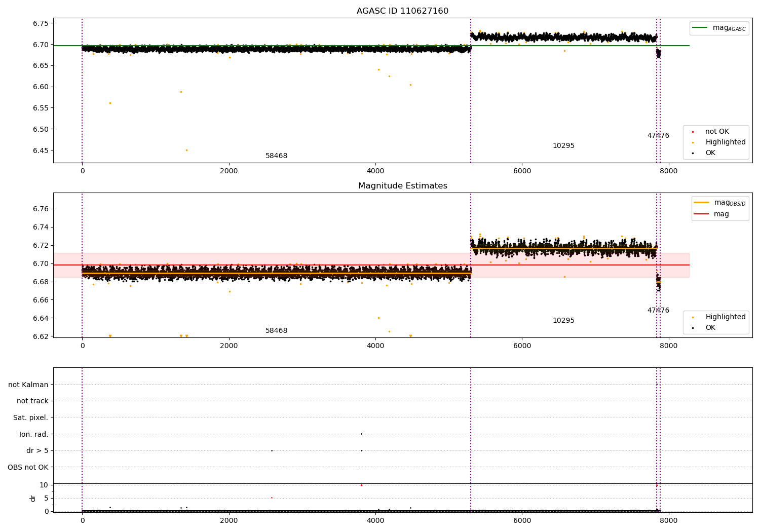Screen dimensions: 760x532
Task: Click the 10295 obsid label in top plot
Action: point(563,146)
